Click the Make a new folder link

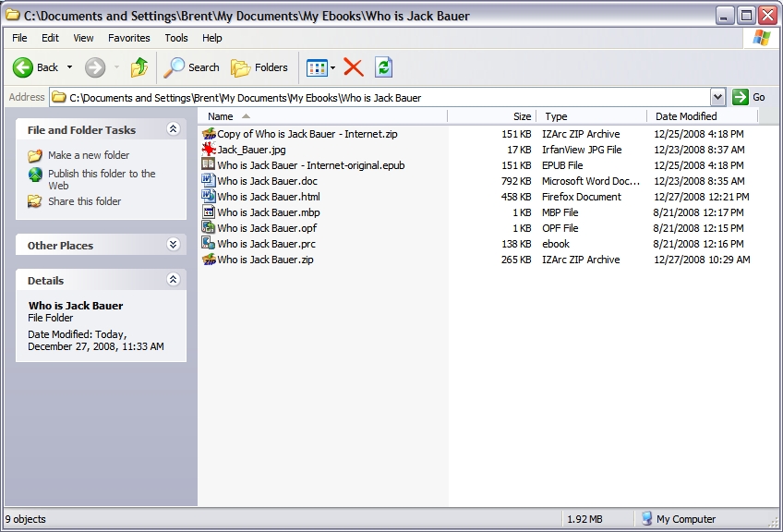point(89,155)
